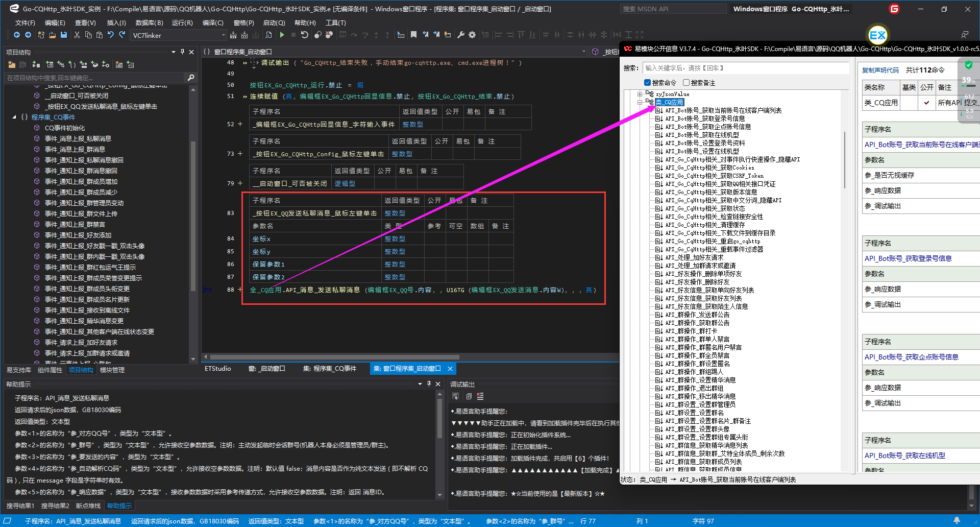980x527 pixels.
Task: Click the floating EX circle icon
Action: pyautogui.click(x=877, y=35)
